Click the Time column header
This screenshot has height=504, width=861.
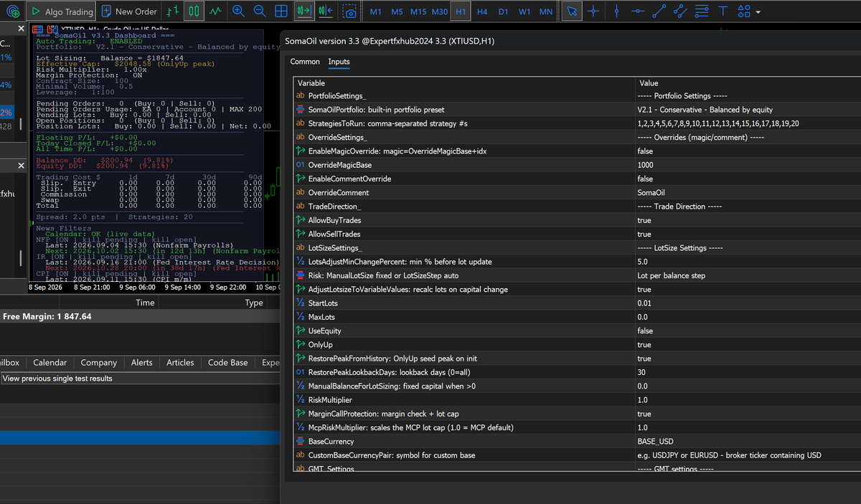[x=145, y=303]
